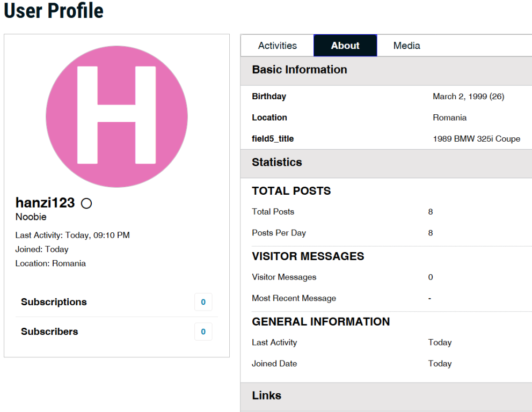This screenshot has width=532, height=412.
Task: Click the Romania value in Basic Information
Action: point(449,117)
